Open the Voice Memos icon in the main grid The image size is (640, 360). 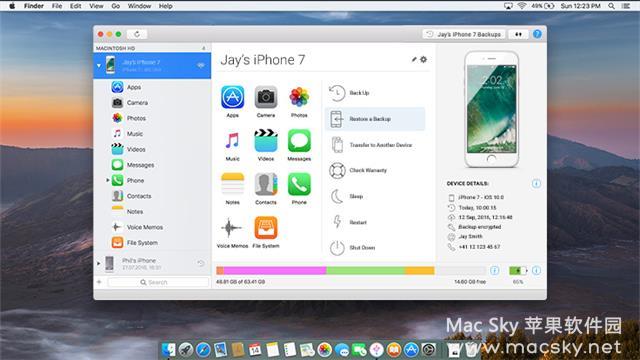[231, 228]
